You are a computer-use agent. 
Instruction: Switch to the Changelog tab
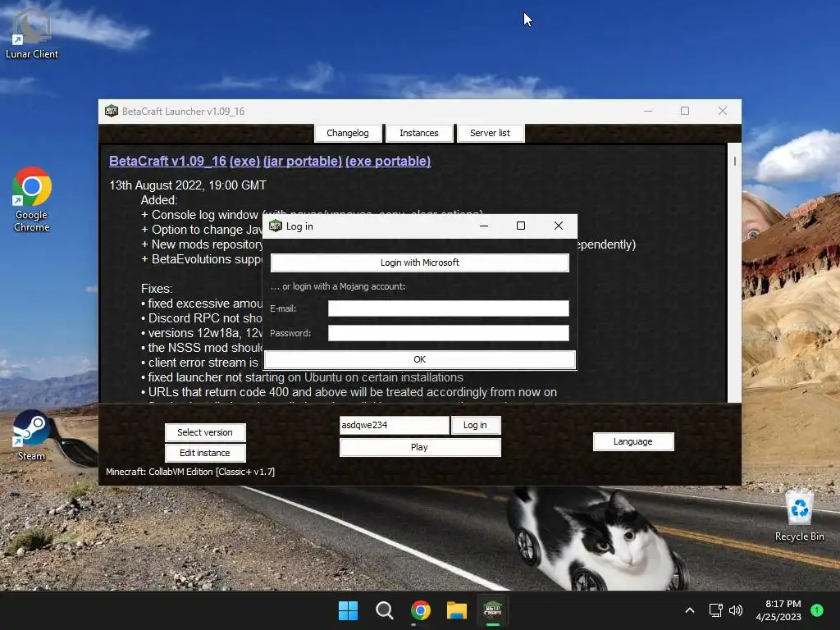tap(348, 133)
